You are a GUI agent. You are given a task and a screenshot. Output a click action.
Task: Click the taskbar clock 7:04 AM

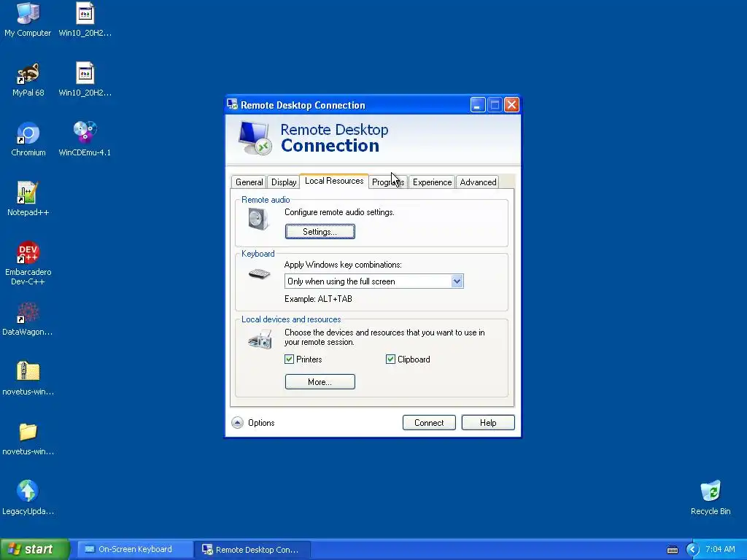point(720,549)
